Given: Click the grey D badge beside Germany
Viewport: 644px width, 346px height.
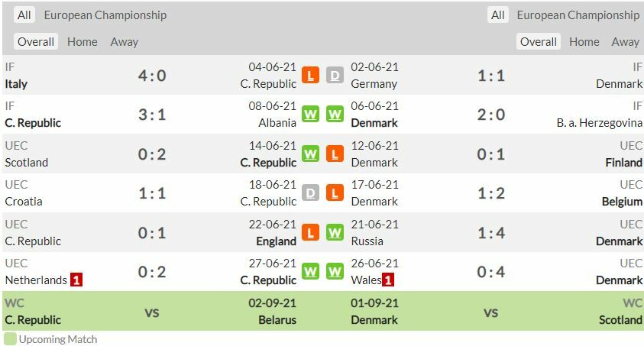Looking at the screenshot, I should pyautogui.click(x=335, y=75).
